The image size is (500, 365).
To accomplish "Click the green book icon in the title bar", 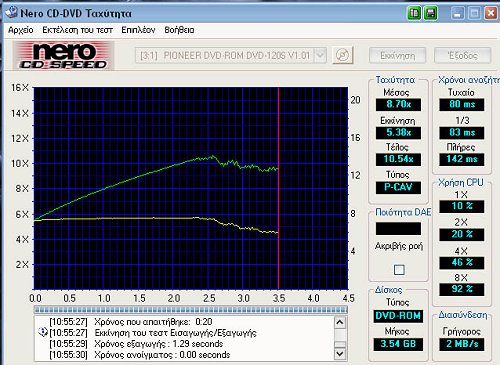I will pos(414,13).
